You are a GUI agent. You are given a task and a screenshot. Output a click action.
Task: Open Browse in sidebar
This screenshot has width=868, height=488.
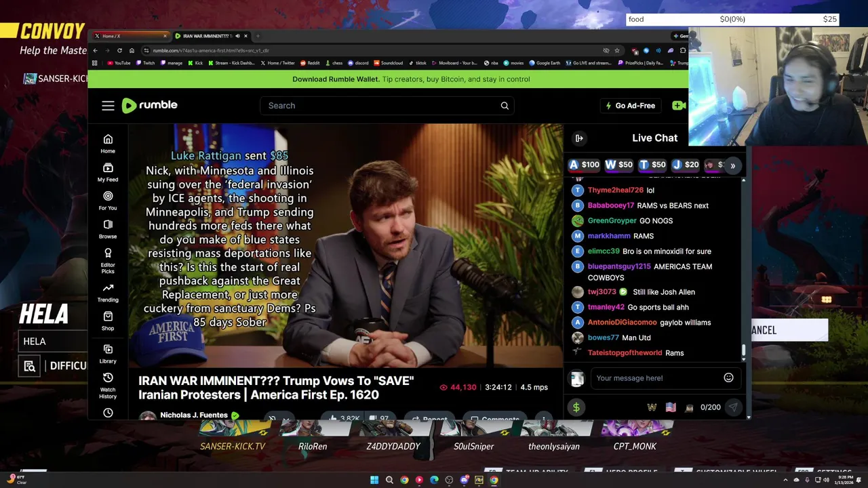[x=108, y=229]
